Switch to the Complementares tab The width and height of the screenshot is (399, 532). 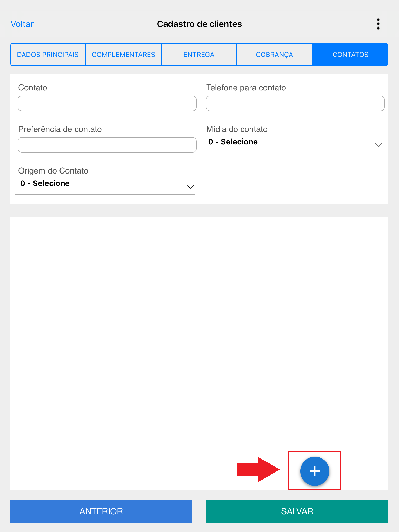[x=123, y=55]
